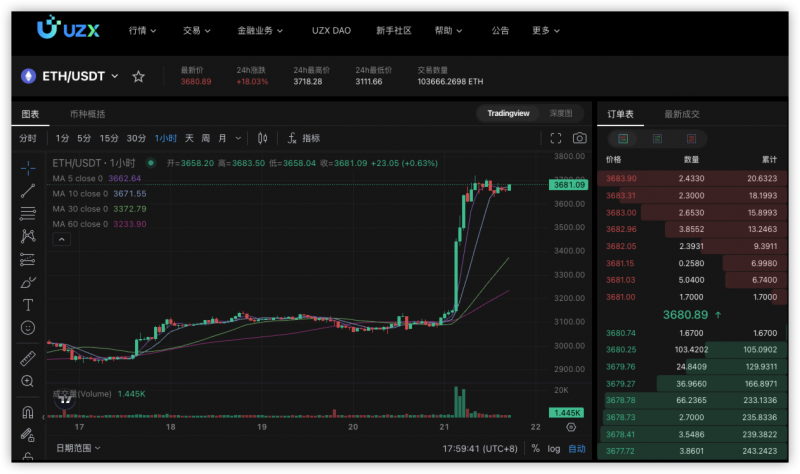Select 1分 interval
This screenshot has height=474, width=800.
pyautogui.click(x=62, y=138)
